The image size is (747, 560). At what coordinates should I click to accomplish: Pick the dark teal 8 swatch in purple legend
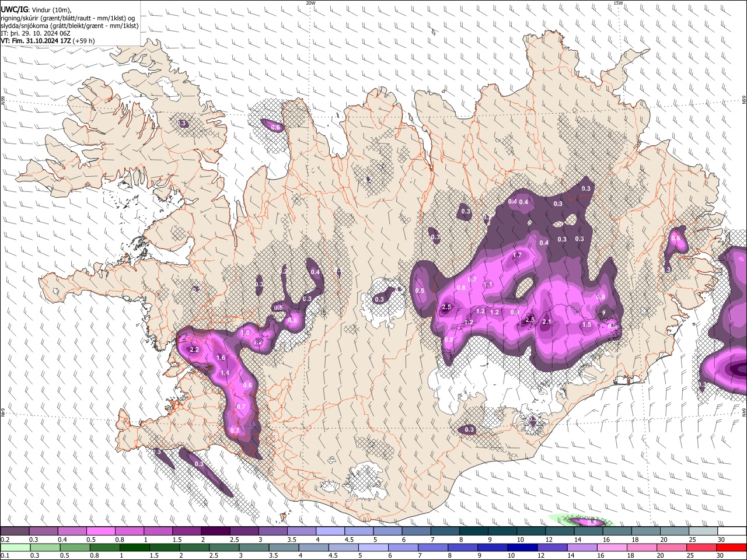coord(473,531)
